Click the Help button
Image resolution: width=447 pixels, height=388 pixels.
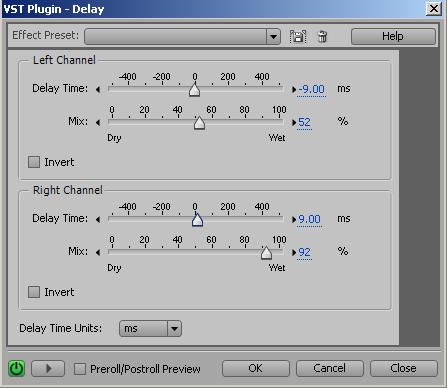tap(393, 36)
